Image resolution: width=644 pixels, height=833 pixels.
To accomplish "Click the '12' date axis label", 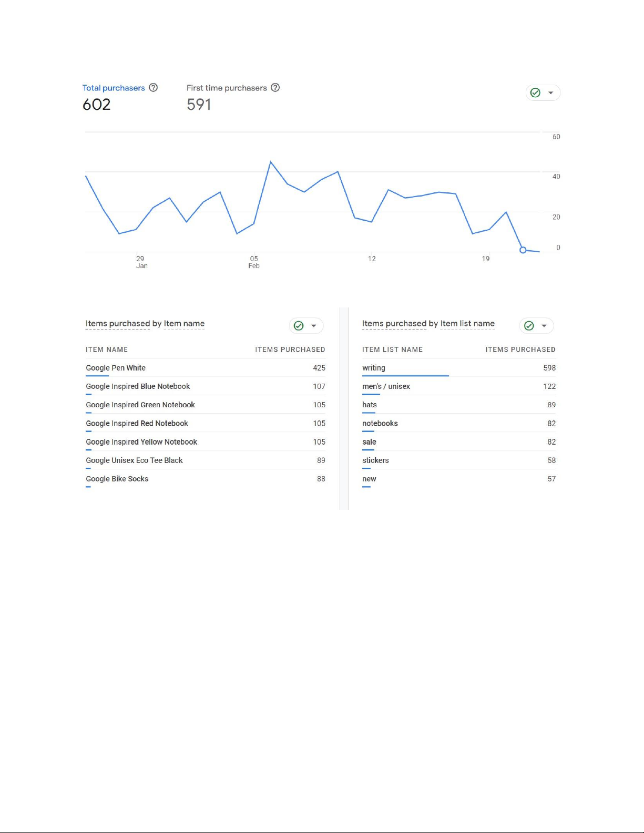I will click(372, 259).
